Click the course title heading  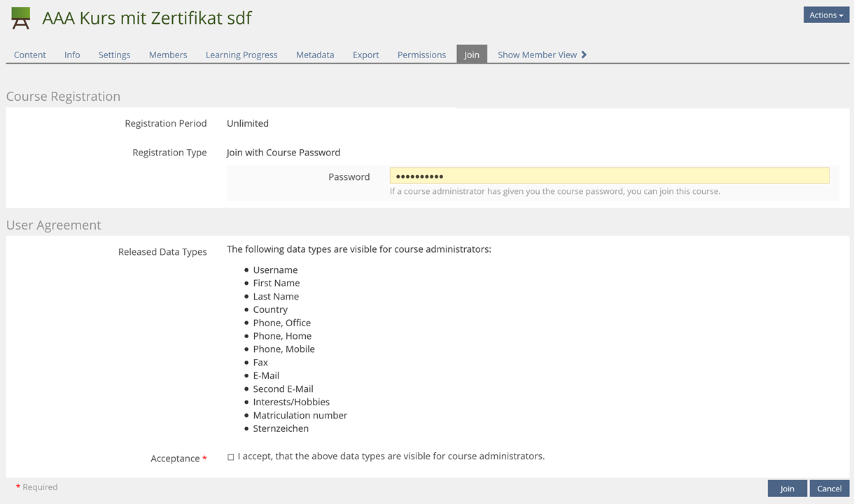[147, 18]
